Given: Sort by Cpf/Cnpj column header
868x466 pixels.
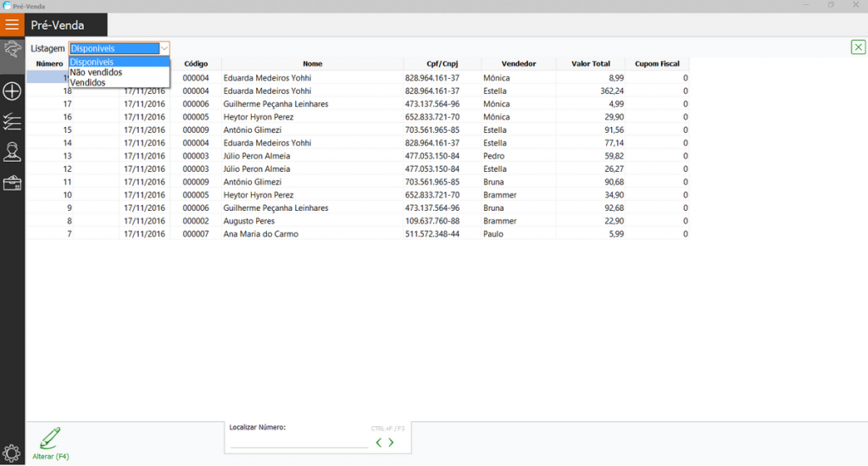Looking at the screenshot, I should pos(442,64).
